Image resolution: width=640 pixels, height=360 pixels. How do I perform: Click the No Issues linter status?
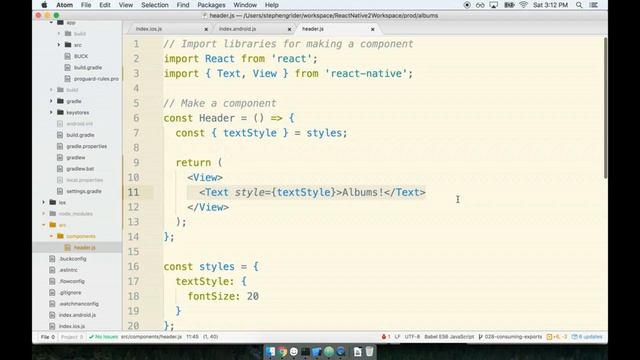pyautogui.click(x=104, y=337)
